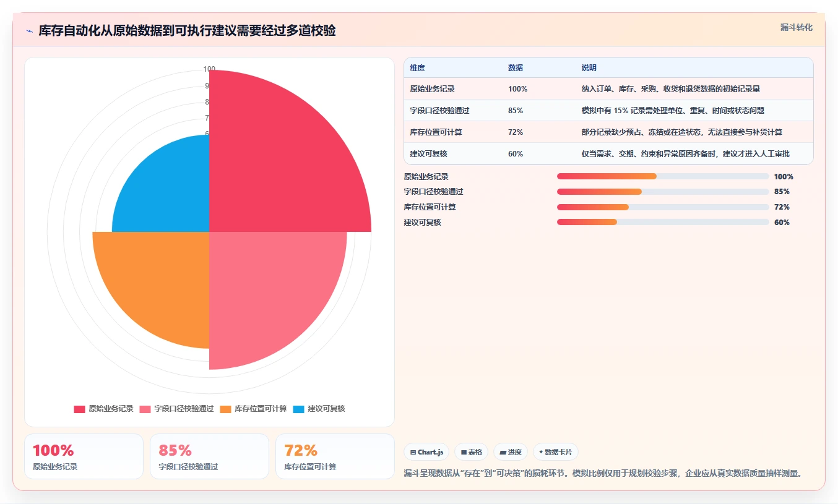The width and height of the screenshot is (838, 504).
Task: Click the 库存位置可计算 progress row label
Action: coord(430,207)
